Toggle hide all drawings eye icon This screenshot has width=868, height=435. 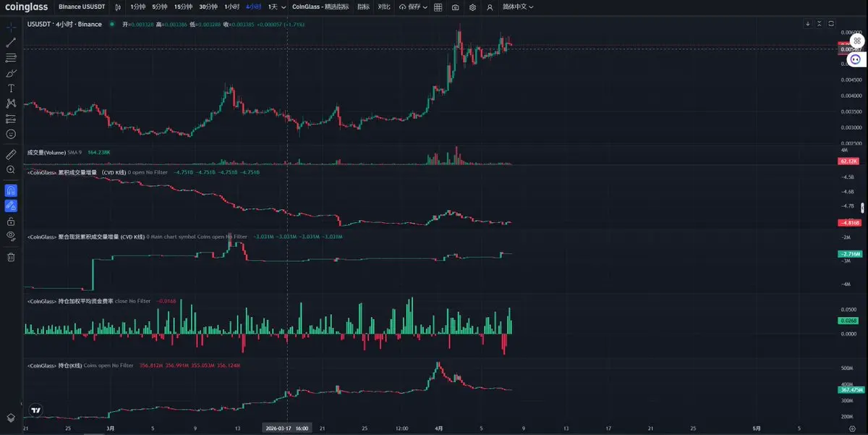[x=11, y=236]
